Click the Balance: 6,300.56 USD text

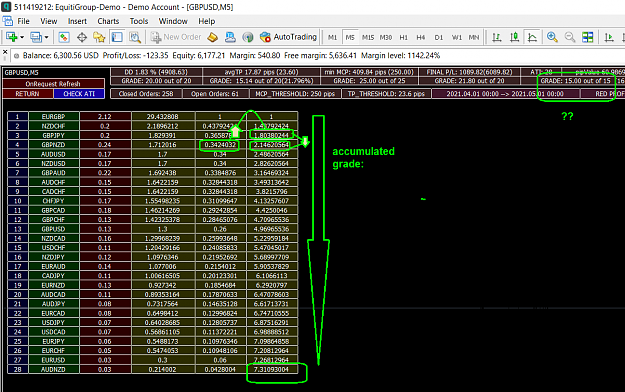(61, 55)
